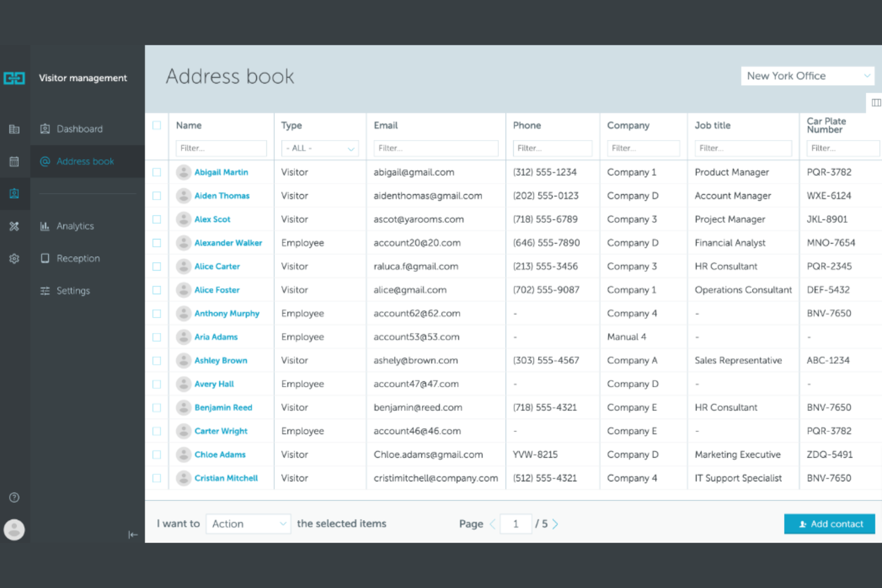The image size is (882, 588).
Task: Go to Dashboard in the sidebar
Action: 79,129
